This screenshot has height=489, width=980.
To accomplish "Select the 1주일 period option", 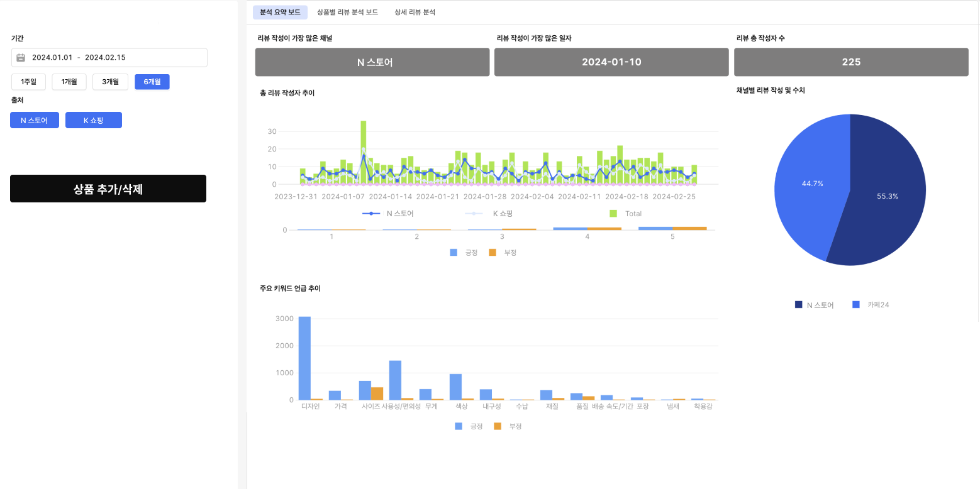I will (28, 82).
